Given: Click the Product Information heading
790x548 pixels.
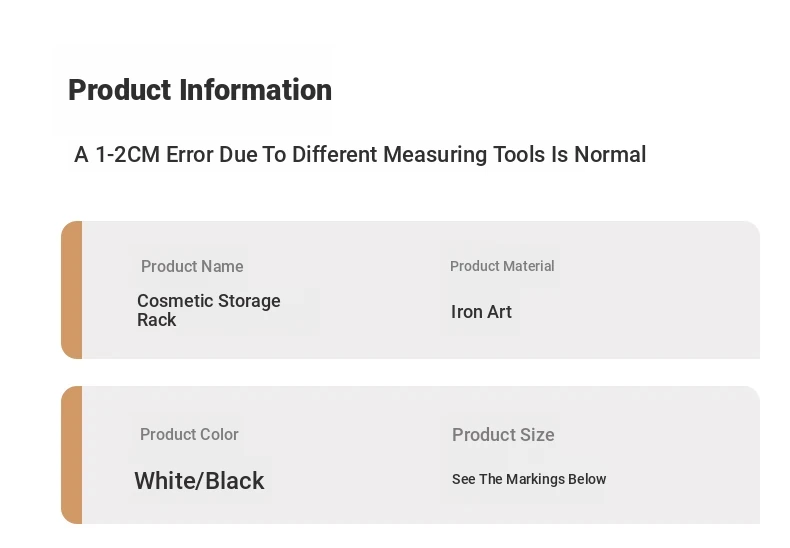Looking at the screenshot, I should (x=200, y=90).
